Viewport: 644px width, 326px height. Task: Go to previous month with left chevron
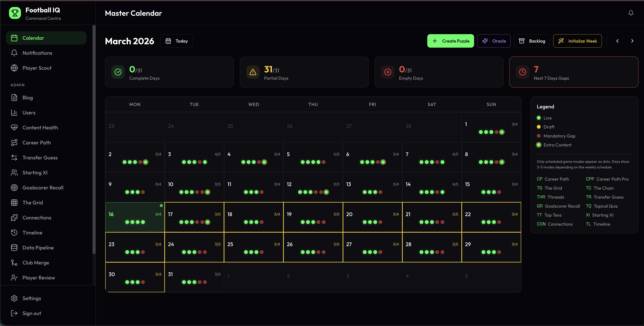click(617, 41)
